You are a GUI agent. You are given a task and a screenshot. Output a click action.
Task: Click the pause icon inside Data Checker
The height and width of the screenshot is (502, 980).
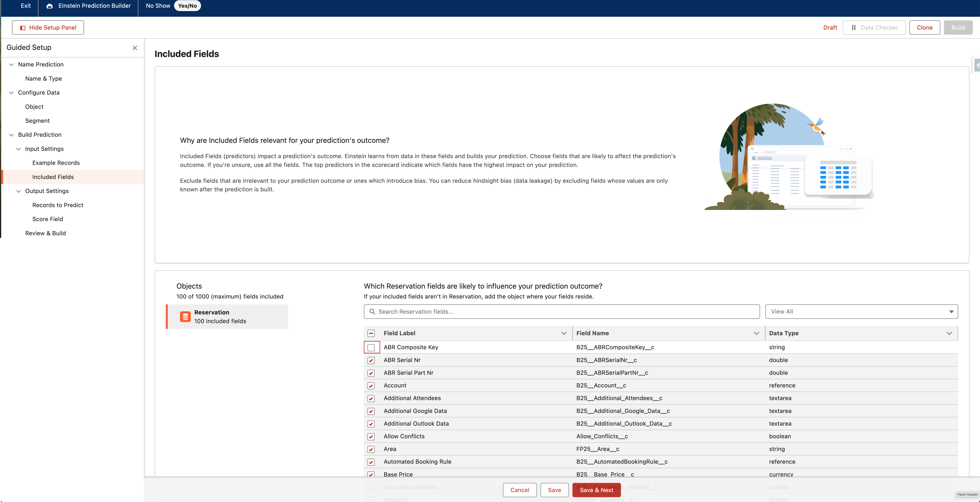853,27
